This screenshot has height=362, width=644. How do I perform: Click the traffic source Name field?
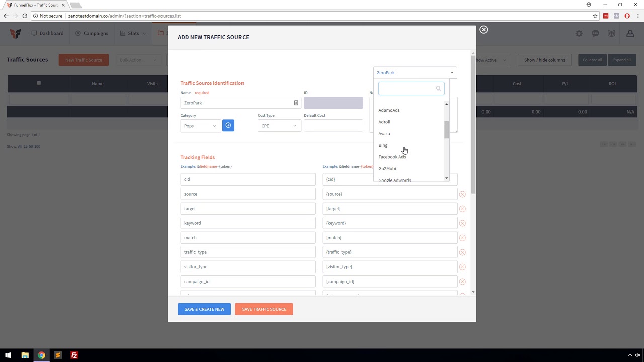[x=240, y=103]
